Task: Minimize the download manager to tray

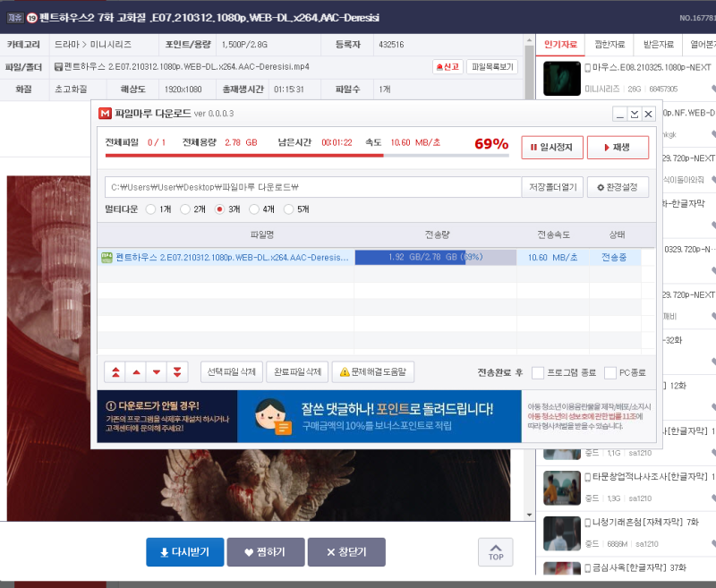Action: click(x=634, y=114)
